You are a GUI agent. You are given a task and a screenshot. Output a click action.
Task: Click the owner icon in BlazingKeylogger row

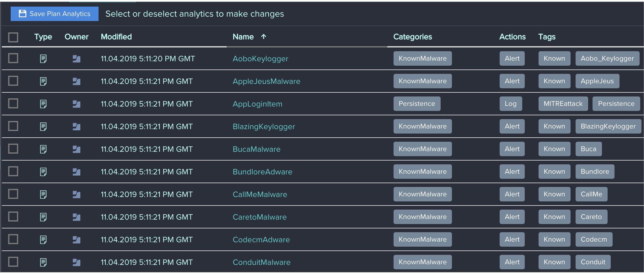point(77,127)
